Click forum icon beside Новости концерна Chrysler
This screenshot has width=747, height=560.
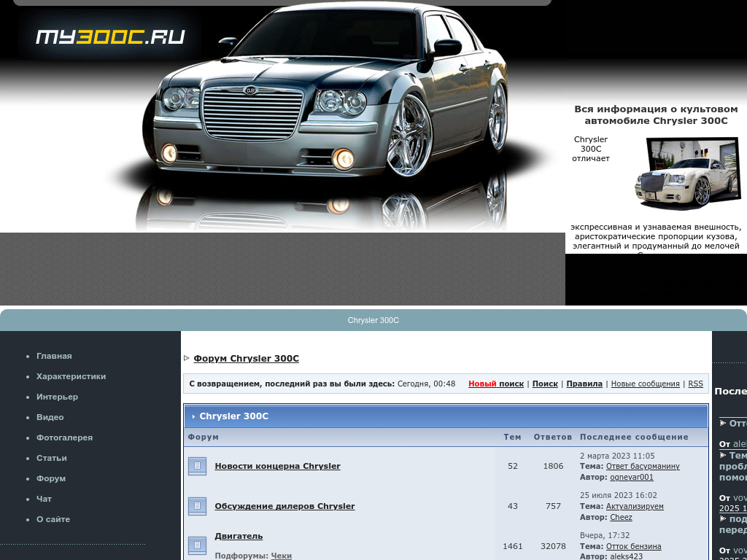(x=197, y=466)
